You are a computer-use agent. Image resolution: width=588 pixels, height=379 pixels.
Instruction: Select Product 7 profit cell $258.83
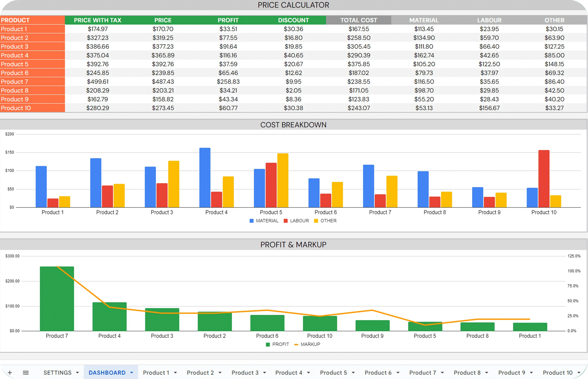[228, 82]
